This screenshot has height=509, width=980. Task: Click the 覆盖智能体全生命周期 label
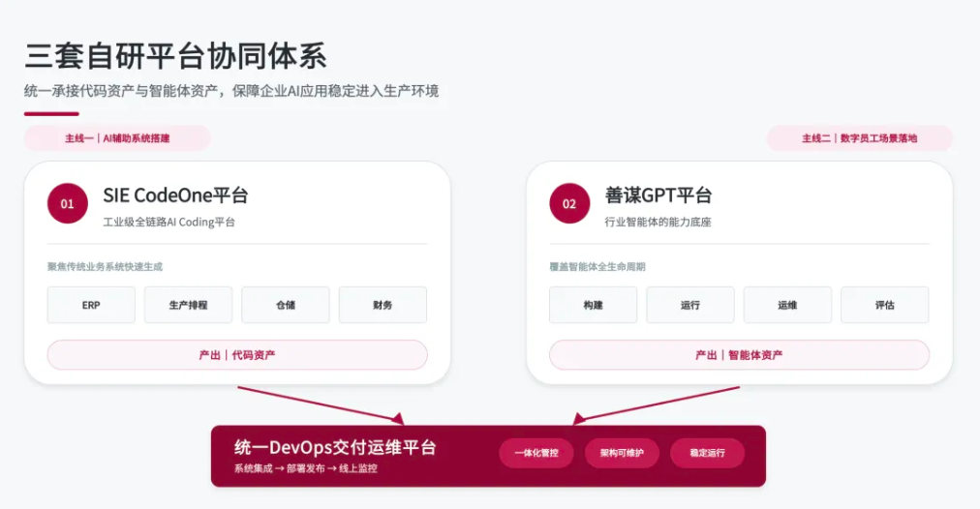tap(597, 267)
